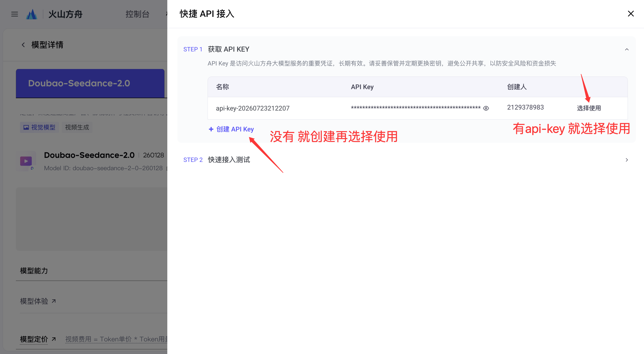Go back using 模型详情 back arrow
The height and width of the screenshot is (354, 644).
(x=23, y=45)
